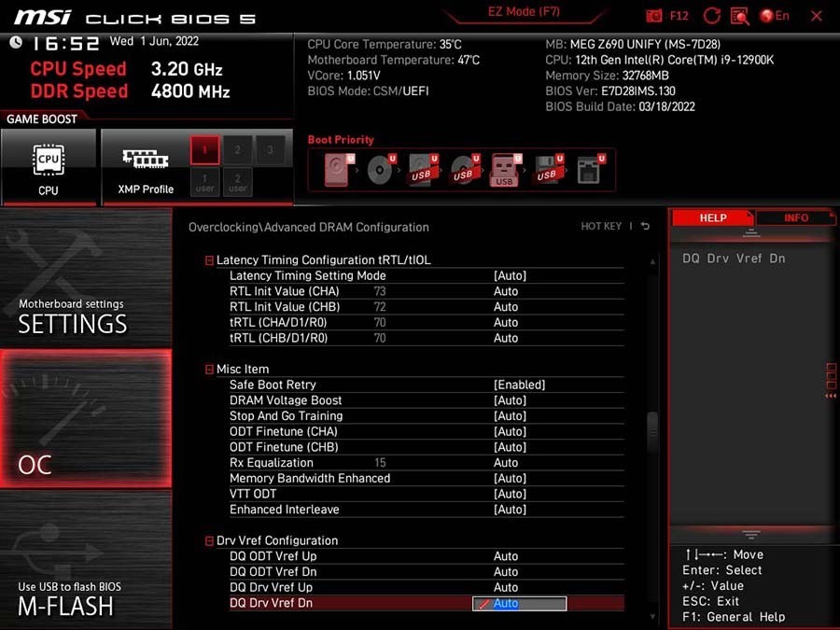This screenshot has height=630, width=840.
Task: Select XMP user profile 2
Action: pos(237,182)
